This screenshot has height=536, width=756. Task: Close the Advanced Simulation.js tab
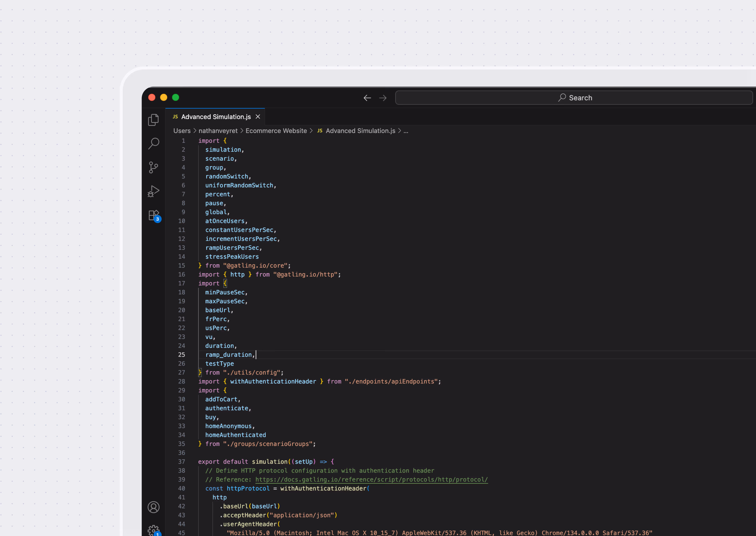(x=258, y=117)
